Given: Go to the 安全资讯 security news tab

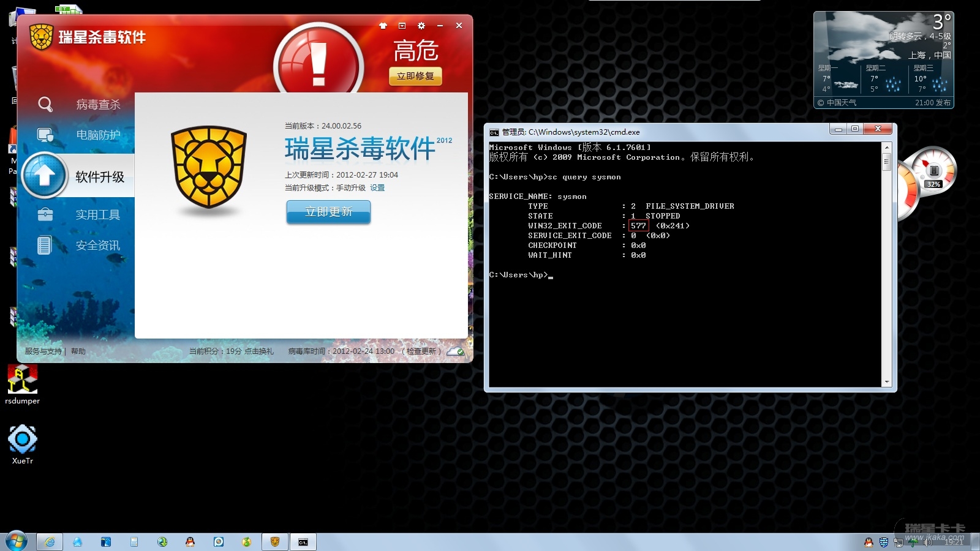Looking at the screenshot, I should click(98, 246).
